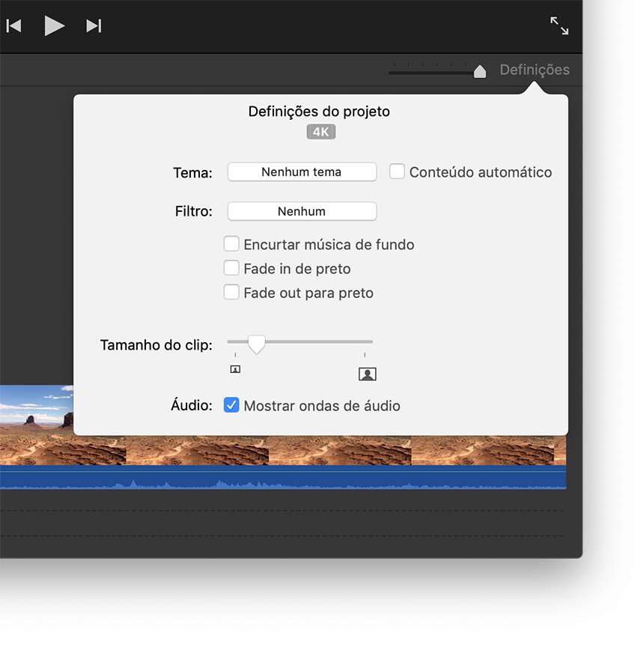Enter fullscreen playback with the arrows icon
This screenshot has width=644, height=650.
point(559,26)
